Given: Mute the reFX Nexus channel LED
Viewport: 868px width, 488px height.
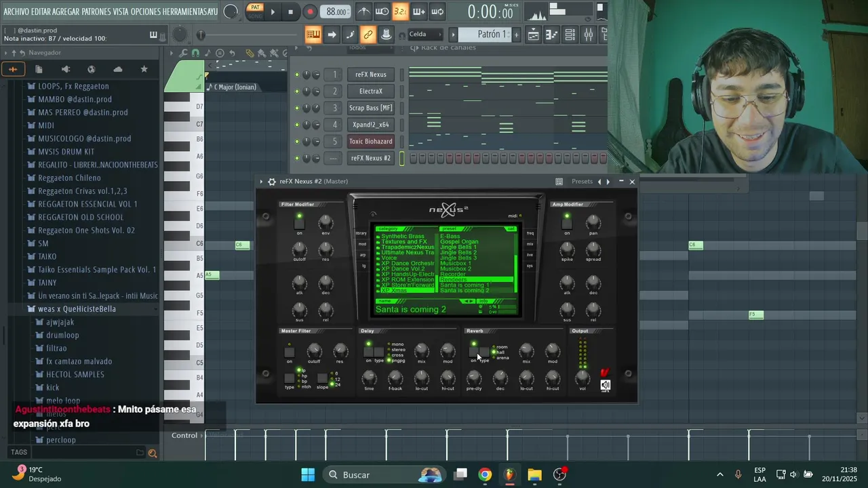Looking at the screenshot, I should pos(296,75).
